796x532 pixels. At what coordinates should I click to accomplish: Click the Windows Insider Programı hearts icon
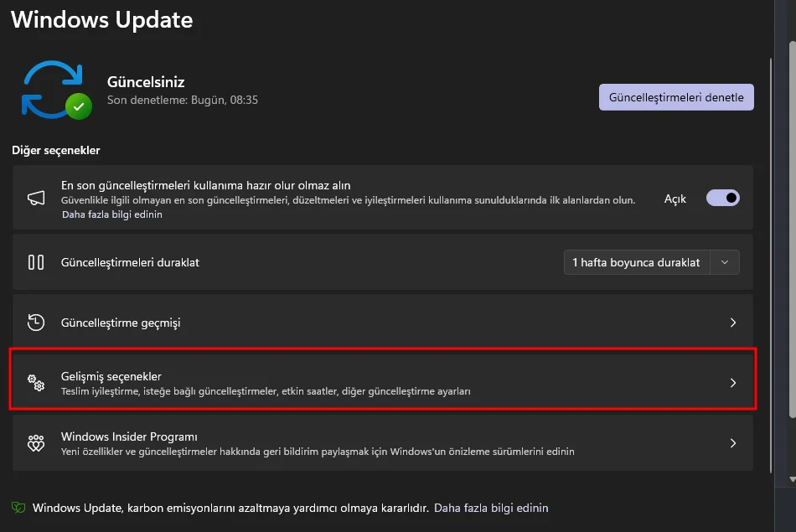click(36, 443)
